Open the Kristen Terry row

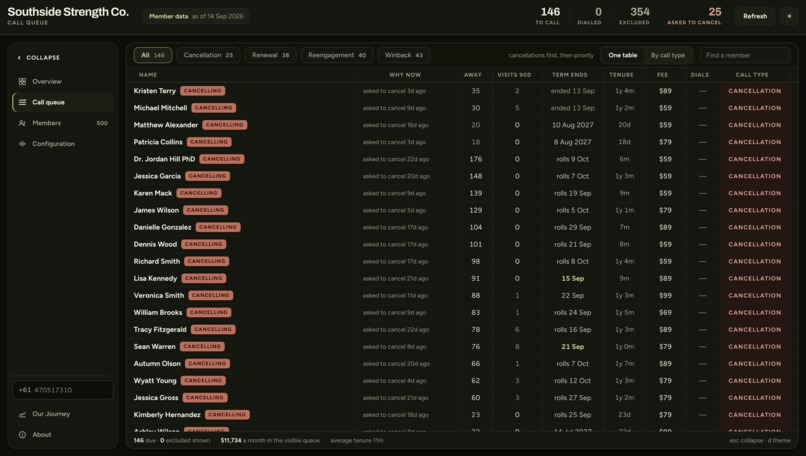tap(461, 90)
